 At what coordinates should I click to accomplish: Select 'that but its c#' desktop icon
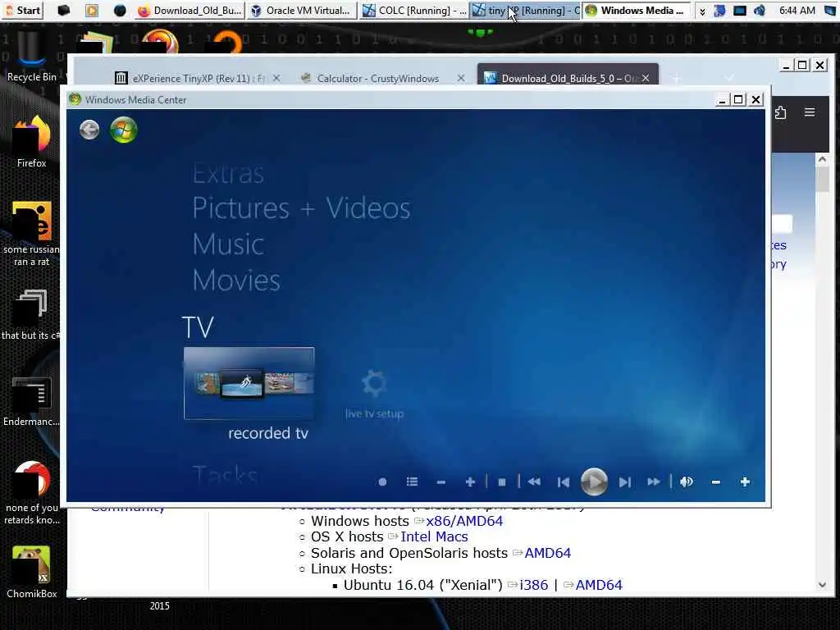[x=32, y=315]
